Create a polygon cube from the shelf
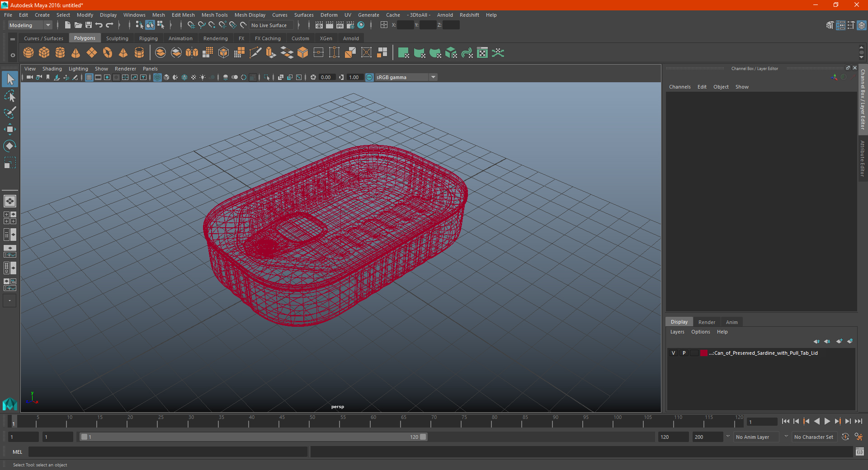The image size is (868, 470). (x=44, y=53)
